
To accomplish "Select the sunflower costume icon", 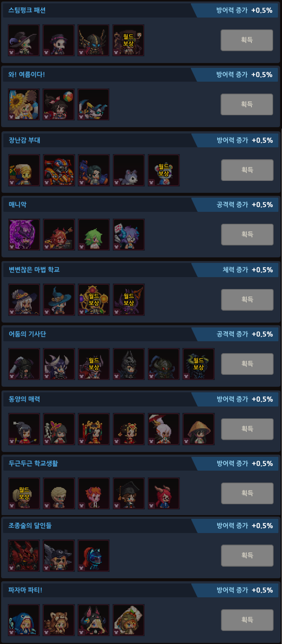I will 24,104.
